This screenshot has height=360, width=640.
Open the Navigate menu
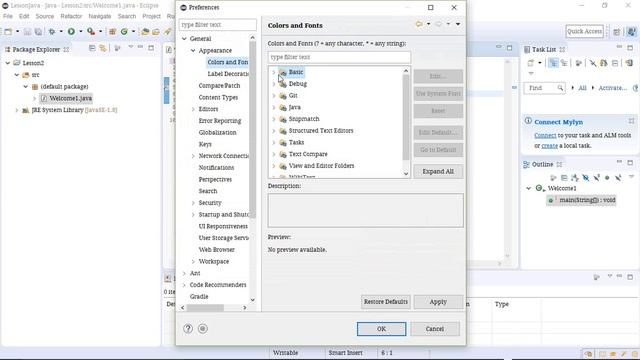(x=100, y=16)
